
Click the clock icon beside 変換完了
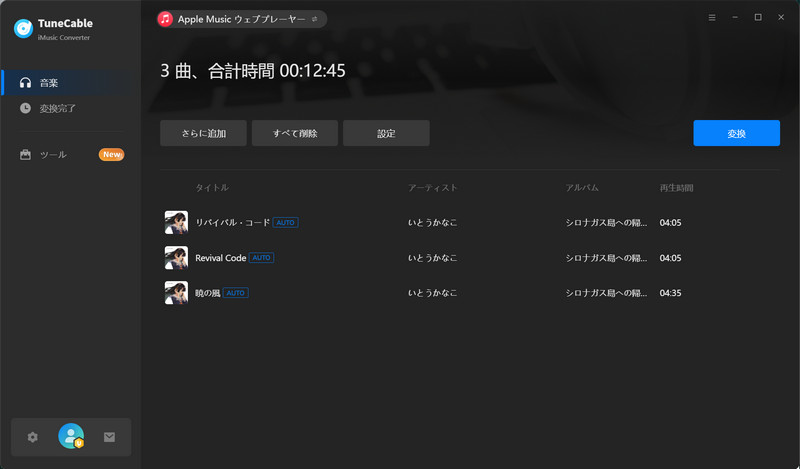click(x=26, y=108)
